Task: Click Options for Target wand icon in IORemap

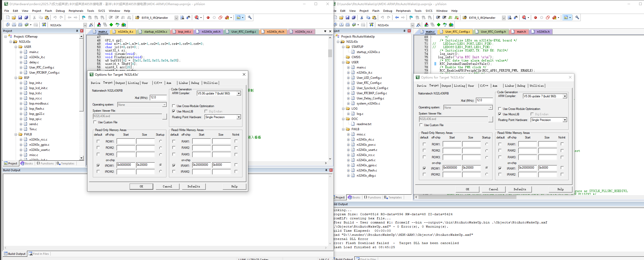Action: click(x=91, y=25)
